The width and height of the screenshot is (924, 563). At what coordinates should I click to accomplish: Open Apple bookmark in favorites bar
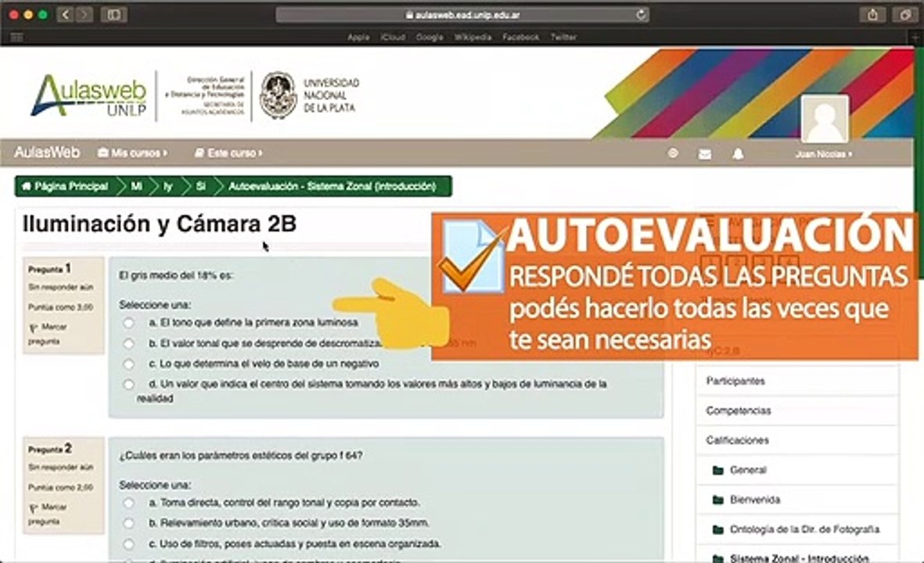coord(358,37)
